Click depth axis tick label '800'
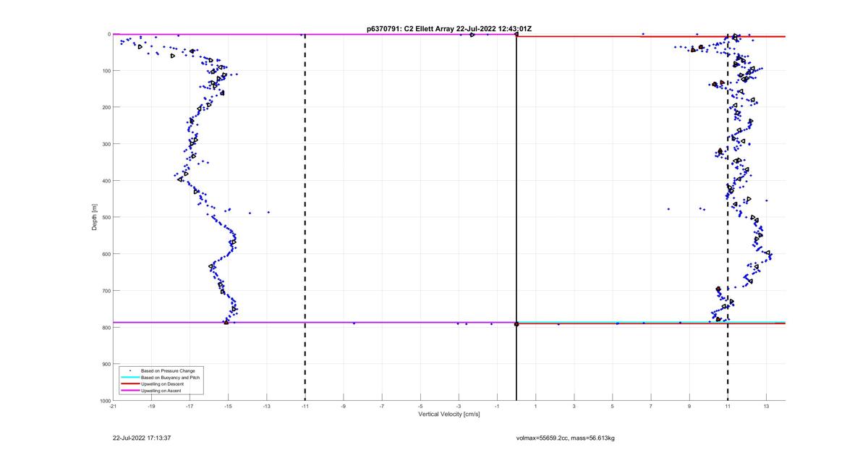The width and height of the screenshot is (868, 450). pyautogui.click(x=106, y=328)
